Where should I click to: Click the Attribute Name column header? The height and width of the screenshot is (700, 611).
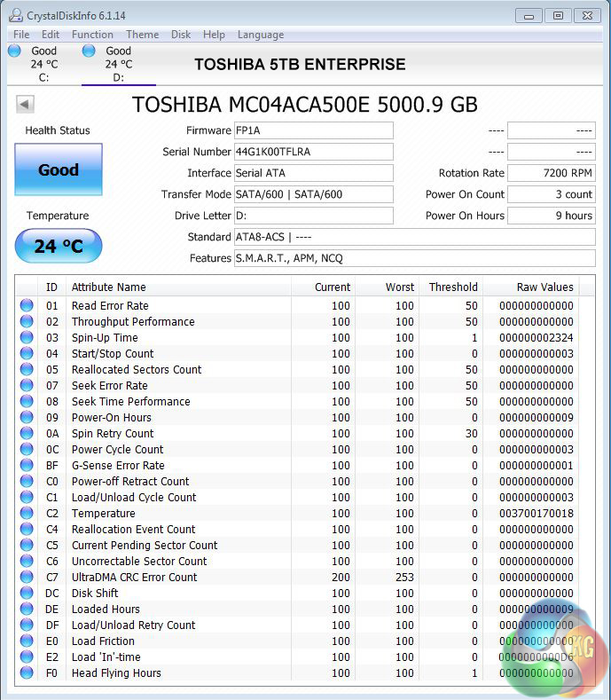pos(178,287)
